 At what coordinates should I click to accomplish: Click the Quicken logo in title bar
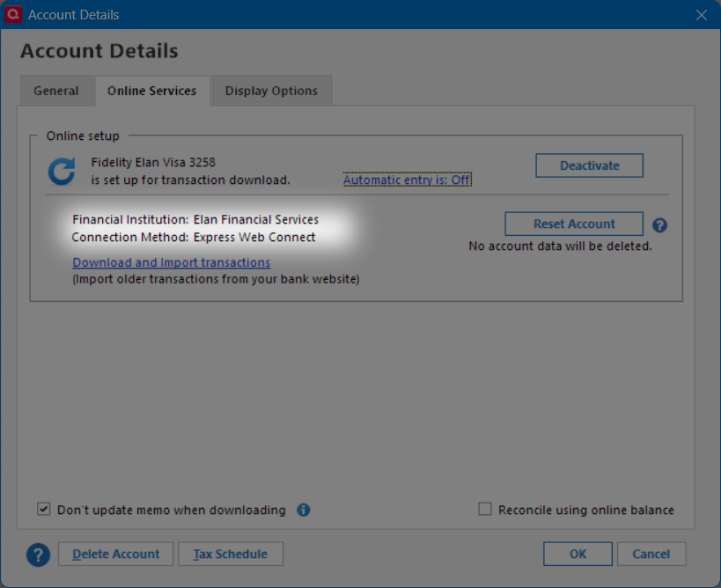(x=13, y=14)
